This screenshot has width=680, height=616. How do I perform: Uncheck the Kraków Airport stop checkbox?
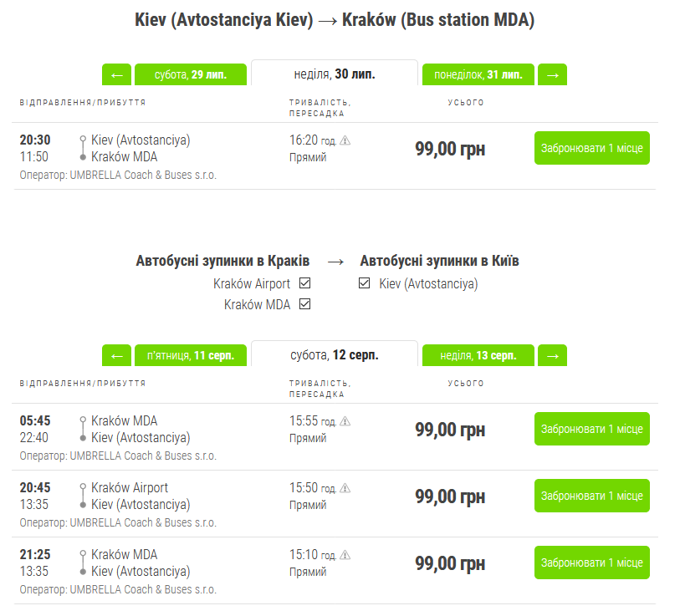point(305,283)
